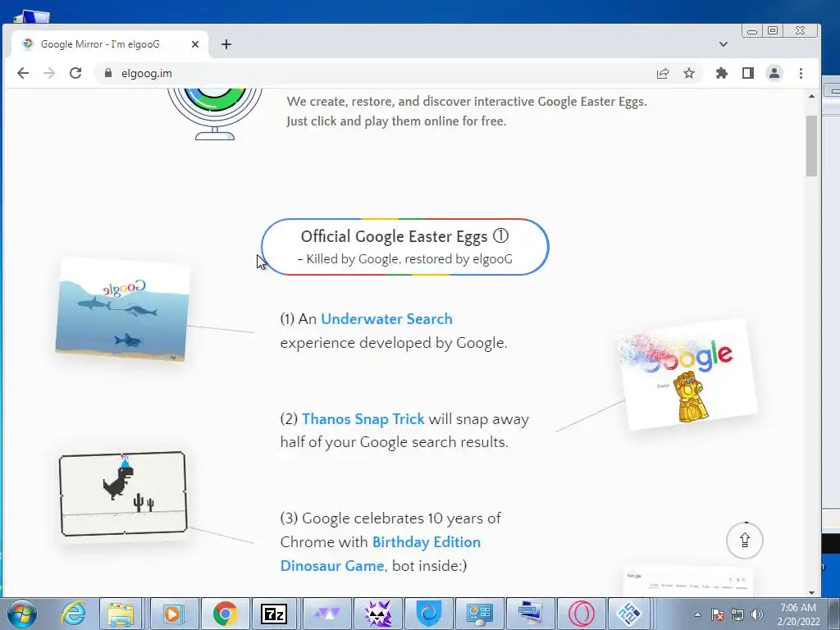Open 7-Zip from the taskbar

coord(274,614)
